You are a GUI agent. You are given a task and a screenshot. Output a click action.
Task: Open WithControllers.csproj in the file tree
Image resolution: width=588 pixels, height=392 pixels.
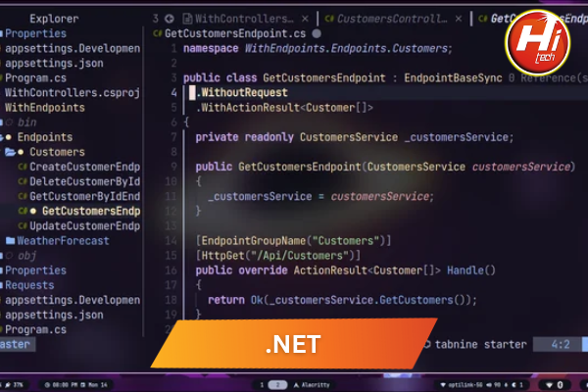[67, 93]
